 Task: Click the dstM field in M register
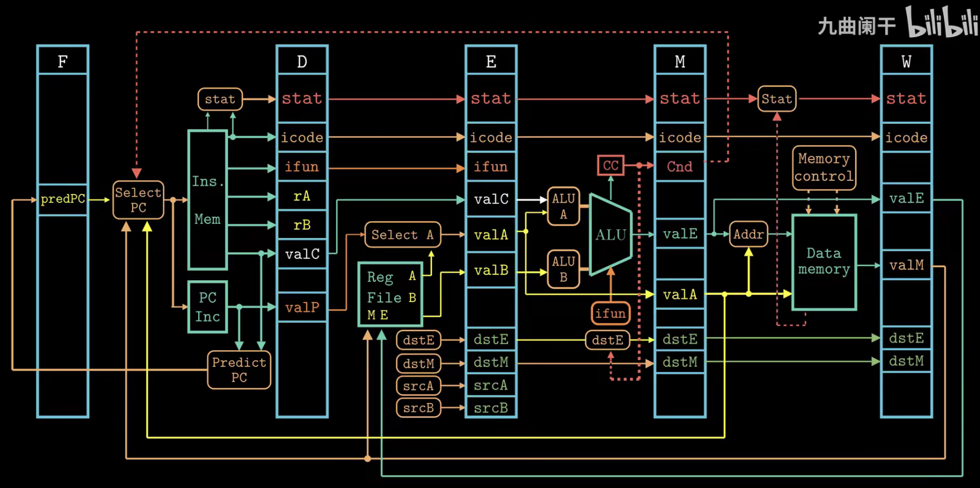pos(680,362)
